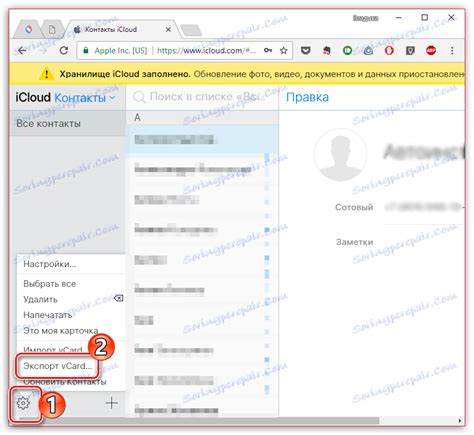Open the Контакты app switcher dropdown

[x=85, y=98]
